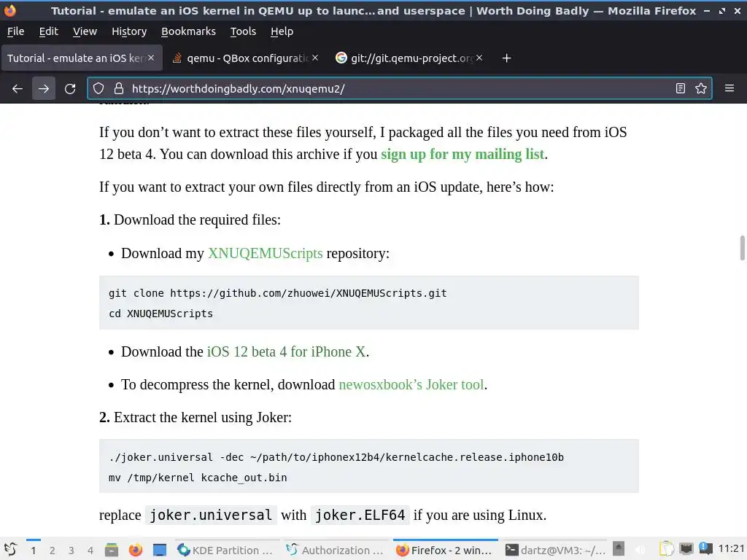Click the inline code 'joker.ELF64'
Viewport: 747px width, 560px height.
pos(360,516)
